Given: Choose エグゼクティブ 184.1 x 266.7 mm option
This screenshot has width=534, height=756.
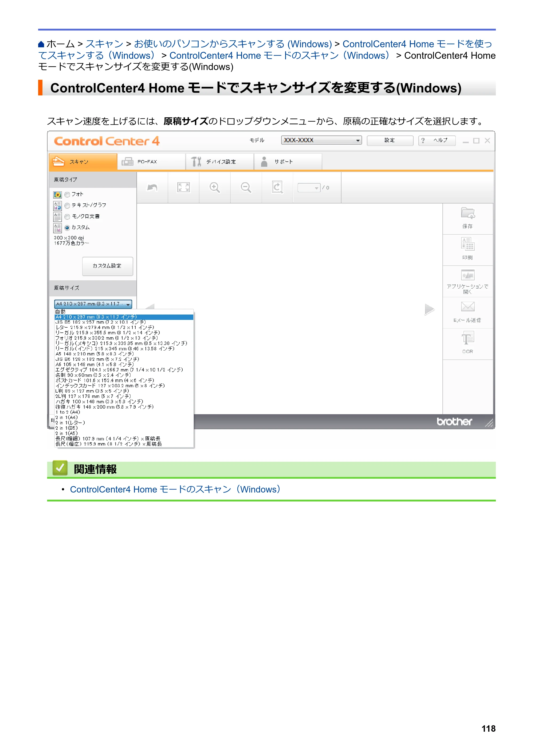Looking at the screenshot, I should coord(124,370).
